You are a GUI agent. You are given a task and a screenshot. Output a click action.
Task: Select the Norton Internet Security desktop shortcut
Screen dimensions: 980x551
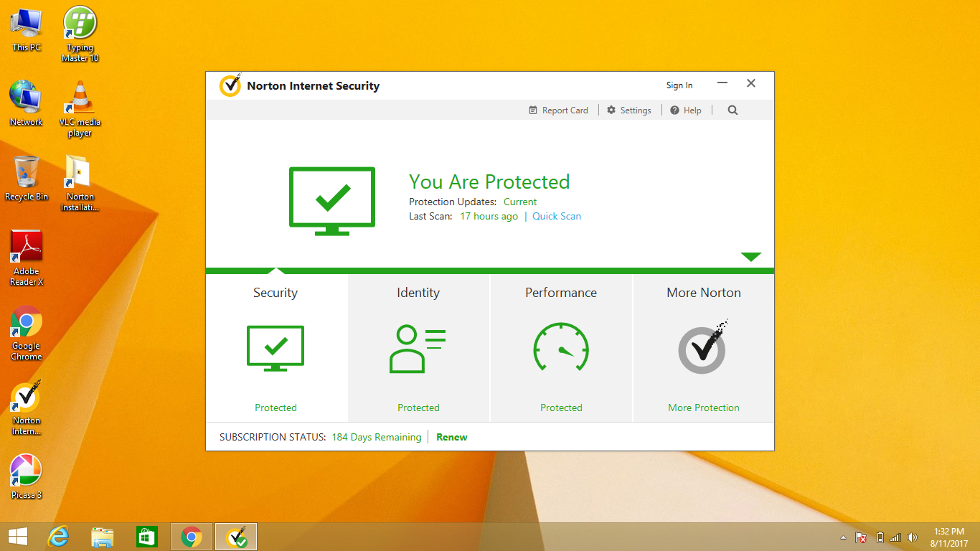(27, 408)
